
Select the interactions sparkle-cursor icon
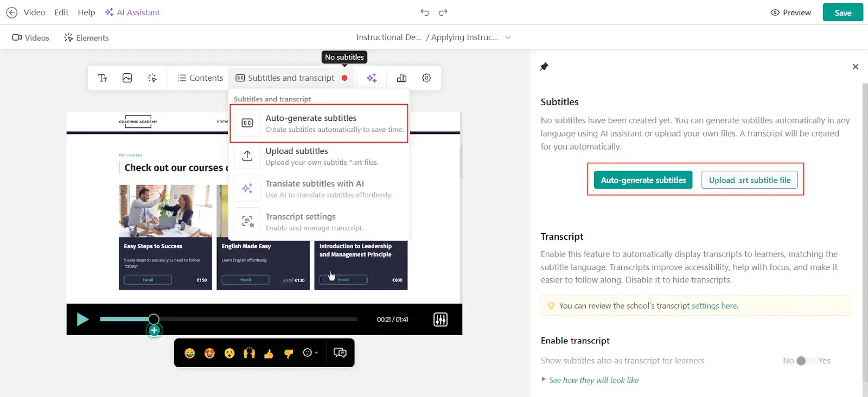152,78
